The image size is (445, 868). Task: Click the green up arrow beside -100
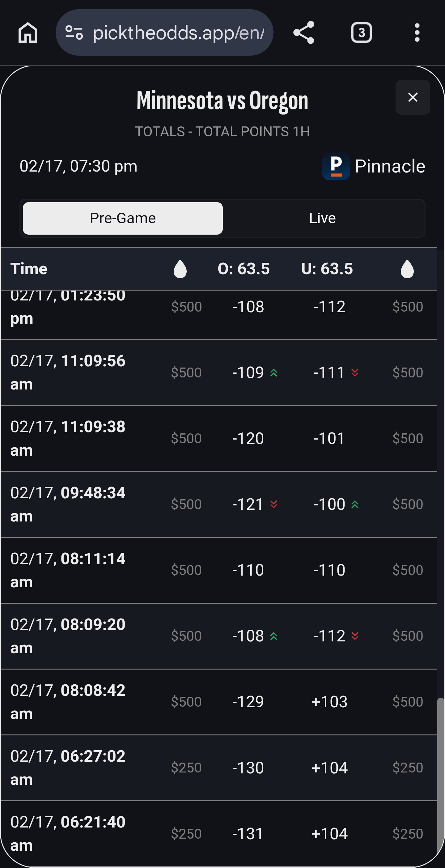pos(355,504)
